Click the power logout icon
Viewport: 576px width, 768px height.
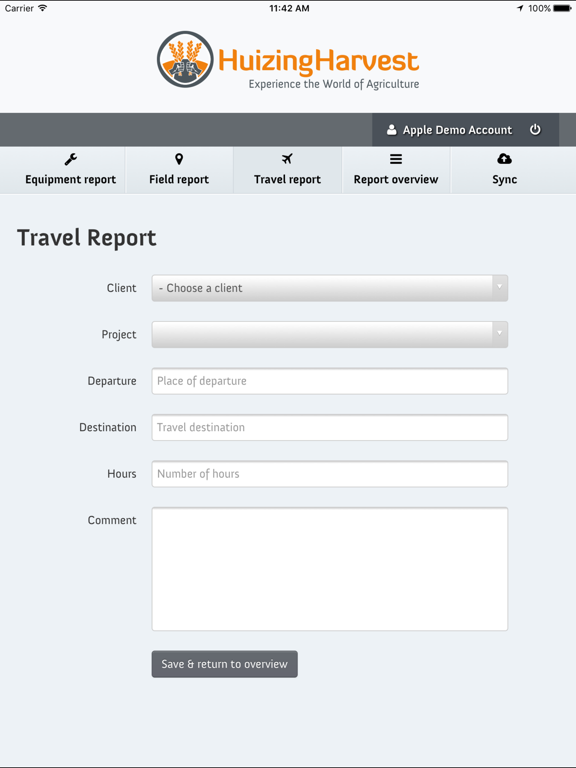[535, 129]
